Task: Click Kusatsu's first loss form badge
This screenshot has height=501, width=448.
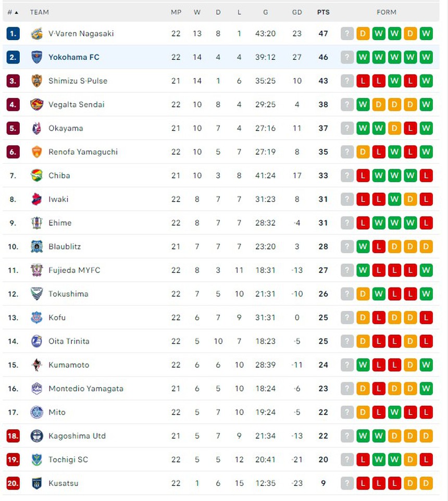Action: [363, 483]
